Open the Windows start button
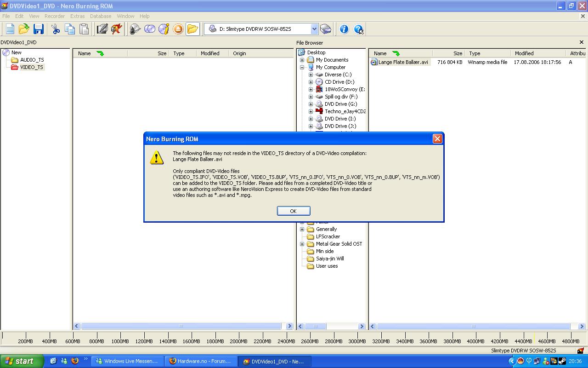This screenshot has width=588, height=368. point(22,361)
